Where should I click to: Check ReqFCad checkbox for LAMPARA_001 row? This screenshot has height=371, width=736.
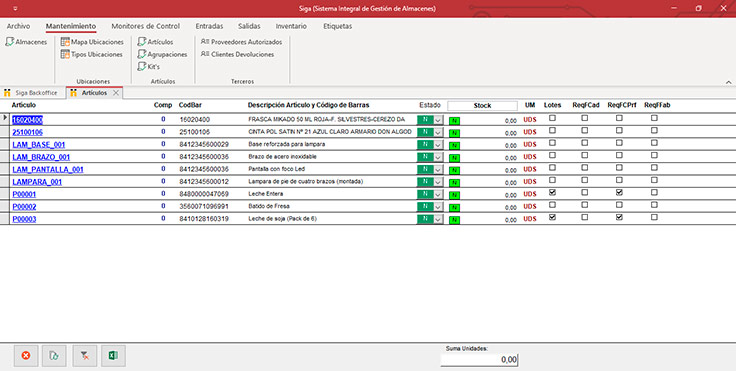[x=584, y=180]
